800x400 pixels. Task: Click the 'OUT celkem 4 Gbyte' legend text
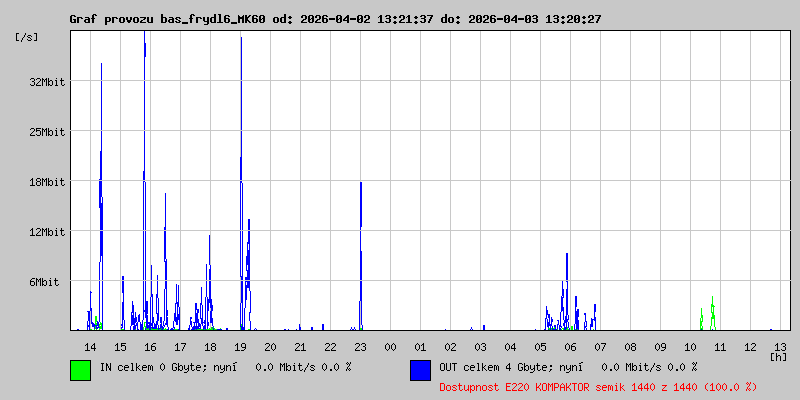(491, 367)
